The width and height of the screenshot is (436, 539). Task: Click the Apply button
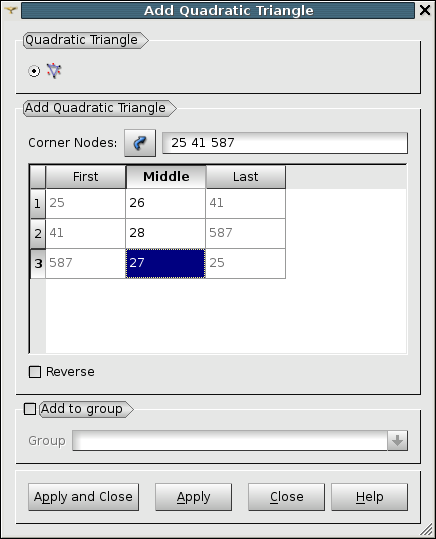pos(193,497)
